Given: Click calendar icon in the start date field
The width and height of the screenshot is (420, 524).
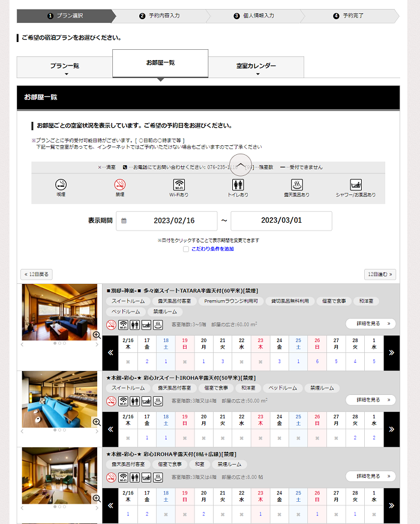Looking at the screenshot, I should 124,220.
